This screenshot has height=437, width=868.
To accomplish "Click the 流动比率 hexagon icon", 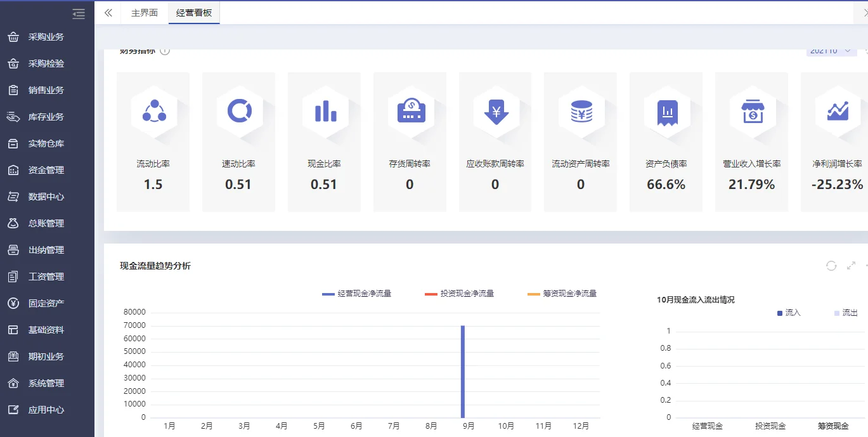I will pos(153,112).
